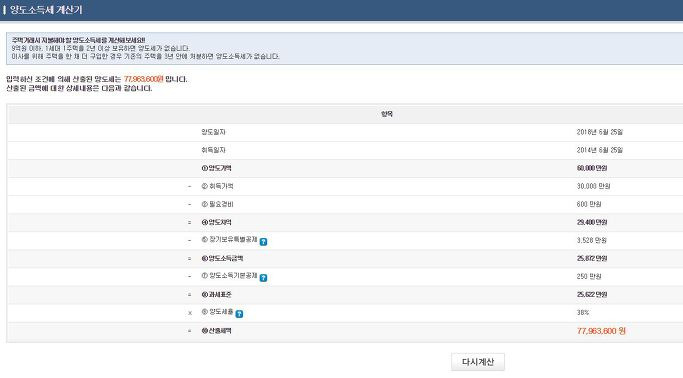Select the ⑦ 양도소득기본공제 label

(x=230, y=276)
